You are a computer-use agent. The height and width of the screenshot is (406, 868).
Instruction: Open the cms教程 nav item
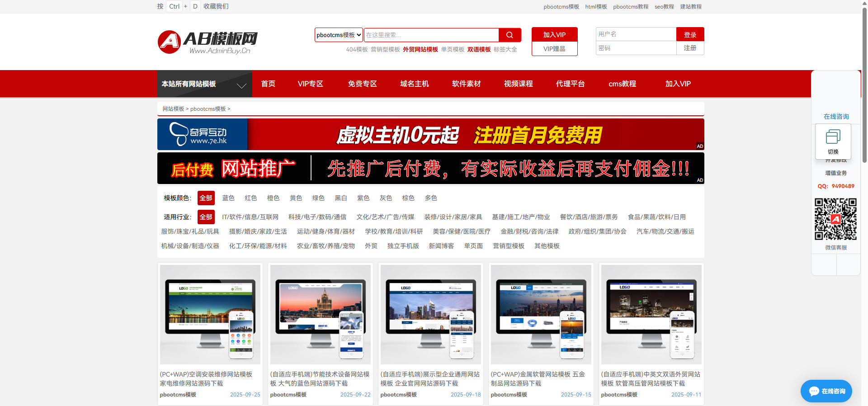coord(622,84)
